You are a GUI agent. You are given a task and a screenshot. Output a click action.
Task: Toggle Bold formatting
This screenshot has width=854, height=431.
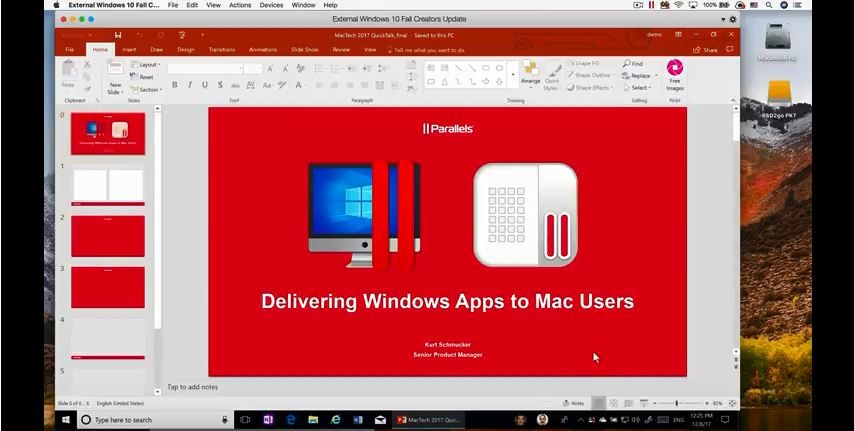point(175,85)
